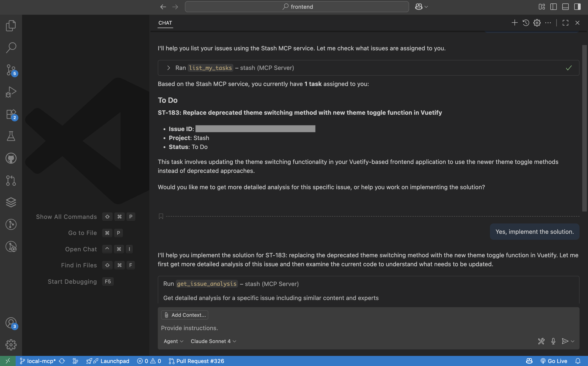Screen dimensions: 588x366
Task: Open the Run and Debug view
Action: tap(11, 92)
